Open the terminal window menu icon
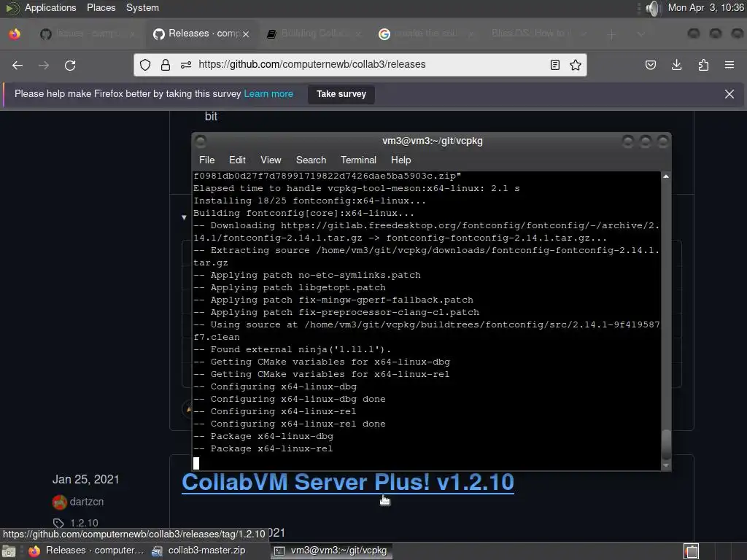The image size is (747, 560). [201, 141]
